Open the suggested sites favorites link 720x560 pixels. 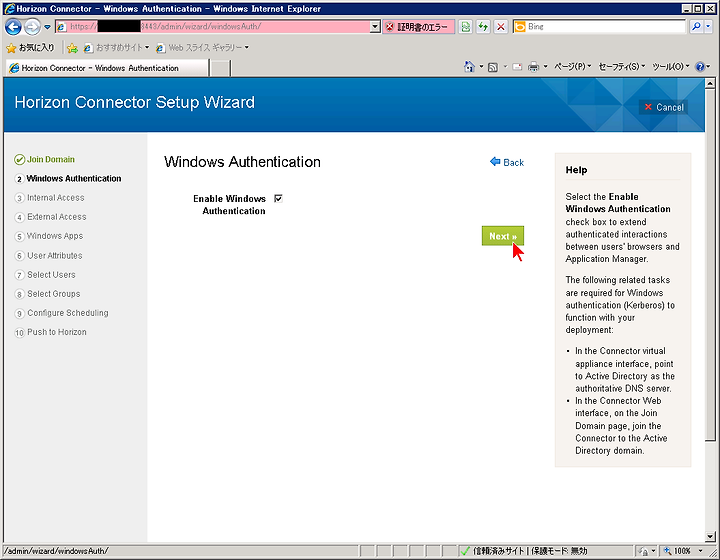click(x=116, y=47)
